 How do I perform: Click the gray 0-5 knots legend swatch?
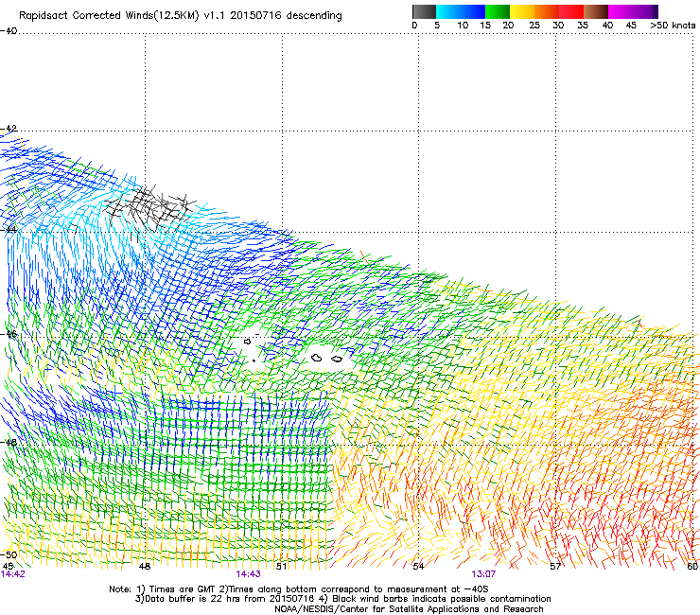coord(424,11)
